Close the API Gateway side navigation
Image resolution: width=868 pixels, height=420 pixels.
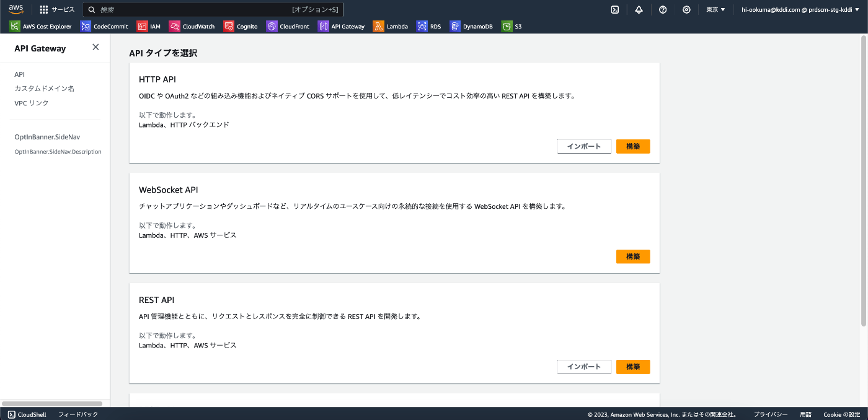(95, 47)
